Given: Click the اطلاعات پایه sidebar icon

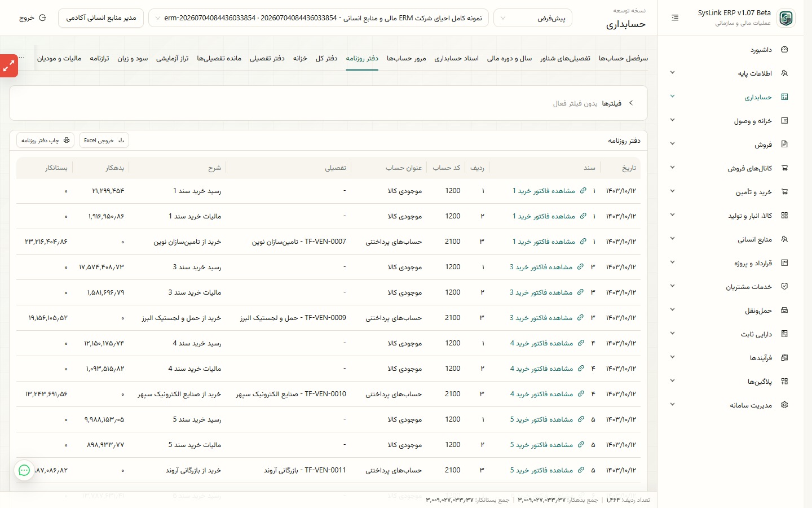Looking at the screenshot, I should click(784, 73).
